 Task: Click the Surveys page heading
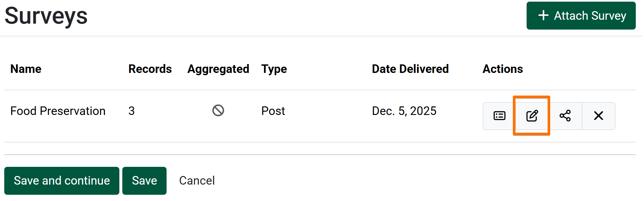coord(46,16)
